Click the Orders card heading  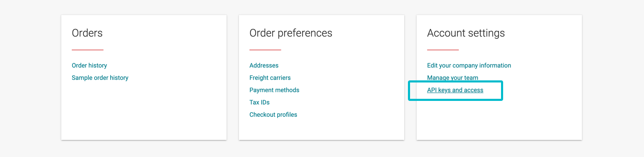tap(87, 33)
